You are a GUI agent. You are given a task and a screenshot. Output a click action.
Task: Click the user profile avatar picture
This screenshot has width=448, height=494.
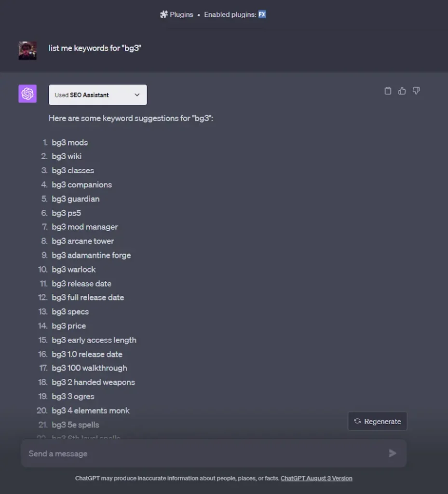(x=27, y=50)
